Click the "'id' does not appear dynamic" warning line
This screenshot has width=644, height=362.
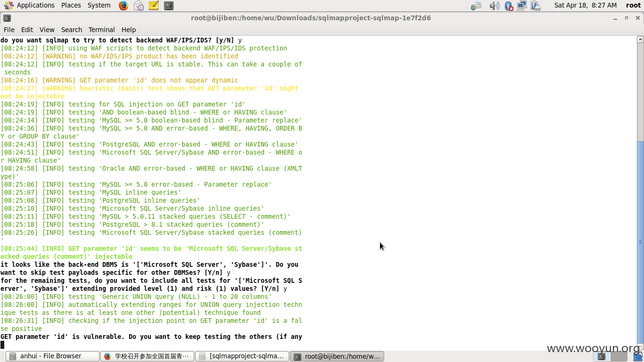119,80
